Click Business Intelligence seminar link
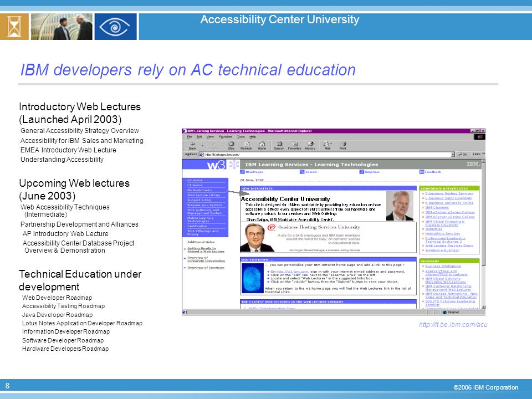 pyautogui.click(x=443, y=266)
